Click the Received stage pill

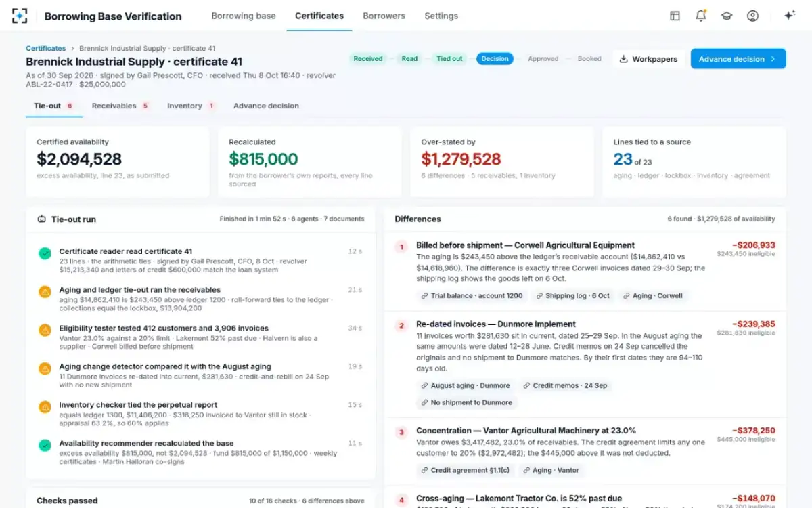click(x=368, y=59)
